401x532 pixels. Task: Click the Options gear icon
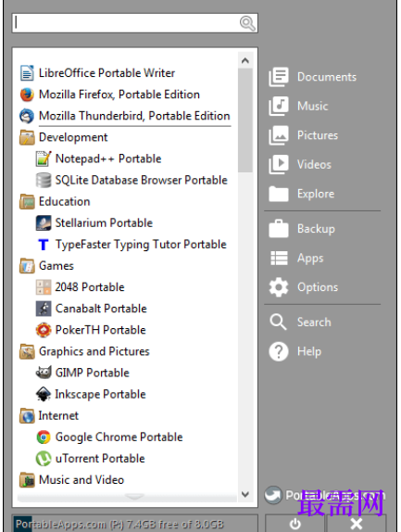[279, 287]
